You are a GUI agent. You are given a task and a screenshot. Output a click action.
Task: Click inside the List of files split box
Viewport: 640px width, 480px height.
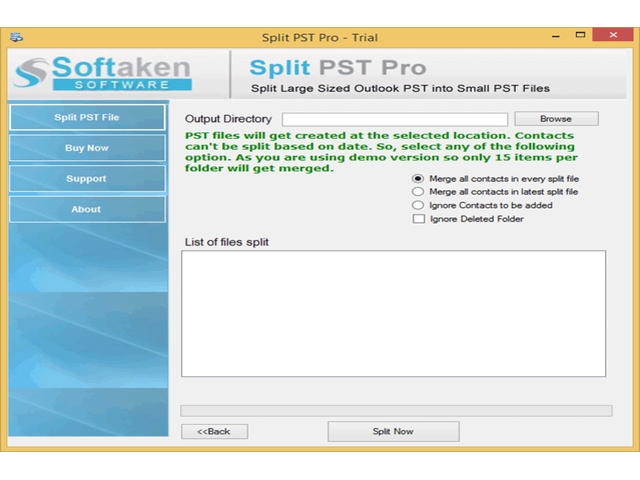point(393,313)
